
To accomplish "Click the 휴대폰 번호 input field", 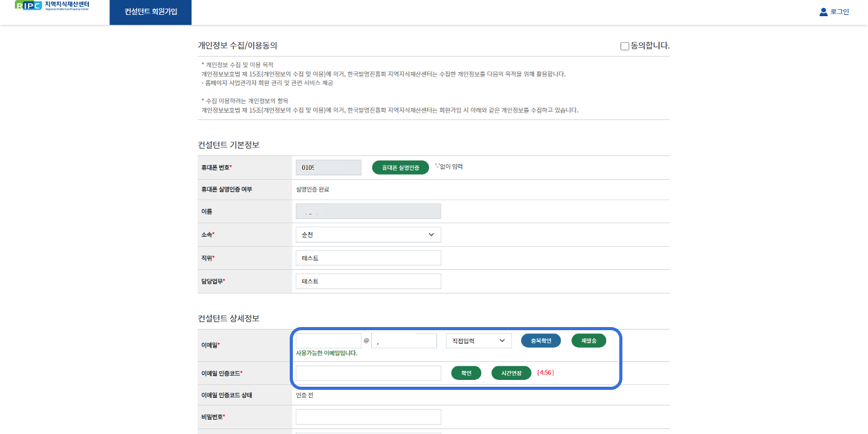I will (x=328, y=167).
